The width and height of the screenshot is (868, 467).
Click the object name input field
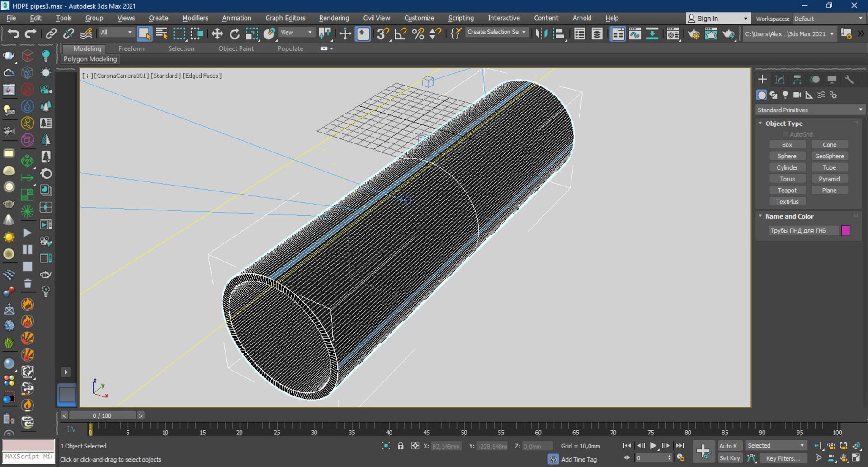click(803, 230)
